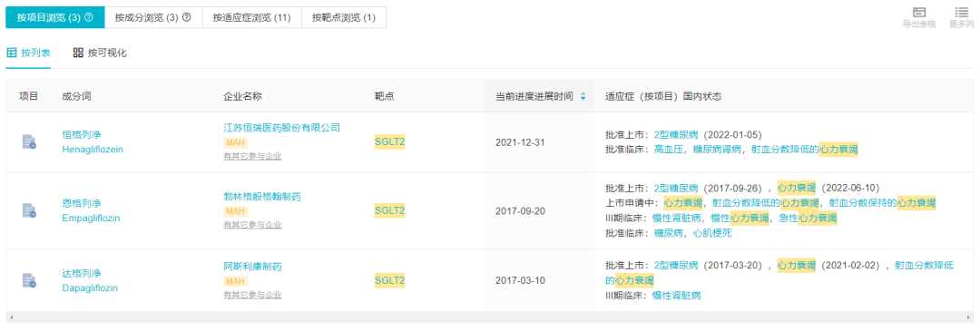Expand 有其它参与企业 under 阿斯利康制药
Screen dimensions: 980x331
click(x=252, y=294)
